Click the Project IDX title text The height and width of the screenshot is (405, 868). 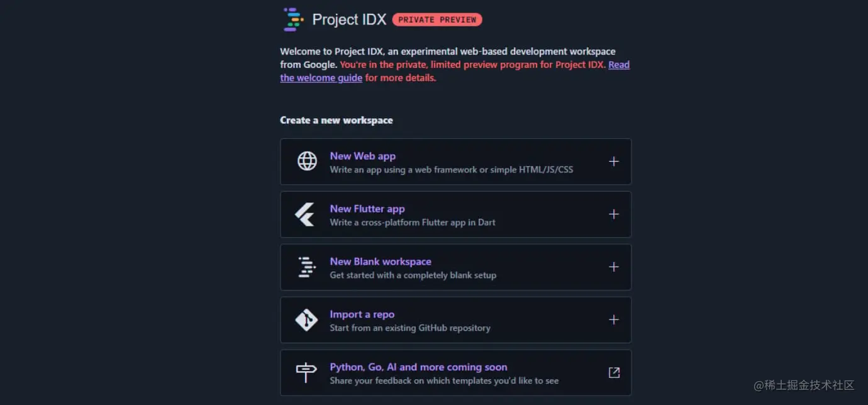tap(348, 19)
